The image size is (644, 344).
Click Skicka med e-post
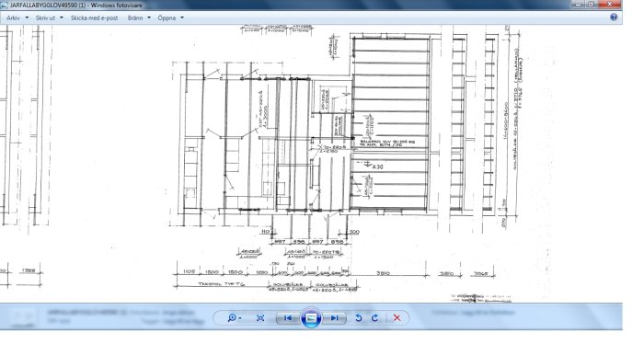tap(94, 18)
